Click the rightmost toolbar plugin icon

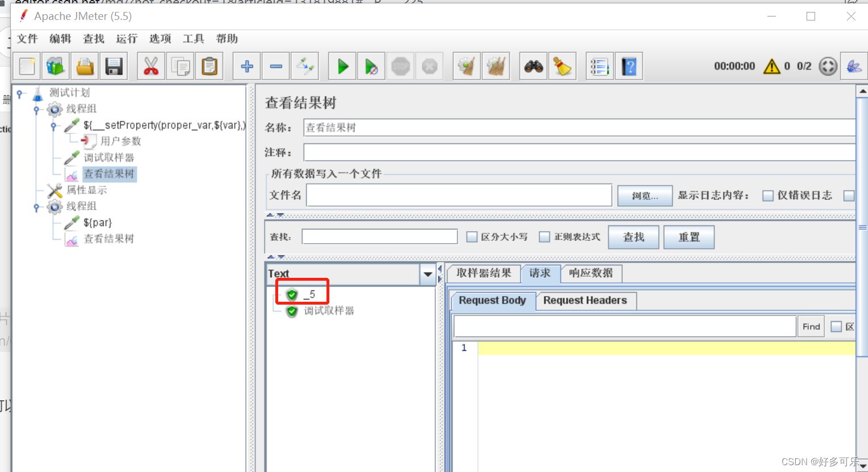(x=854, y=67)
